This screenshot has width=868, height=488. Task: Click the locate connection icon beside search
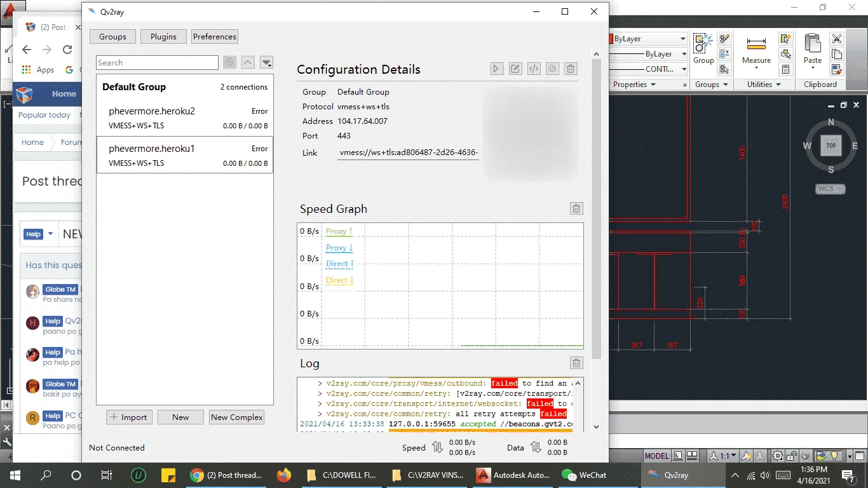tap(229, 62)
